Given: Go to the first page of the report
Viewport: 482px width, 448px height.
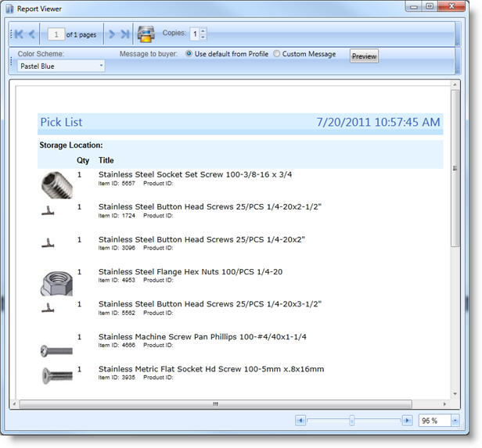Looking at the screenshot, I should coord(20,34).
